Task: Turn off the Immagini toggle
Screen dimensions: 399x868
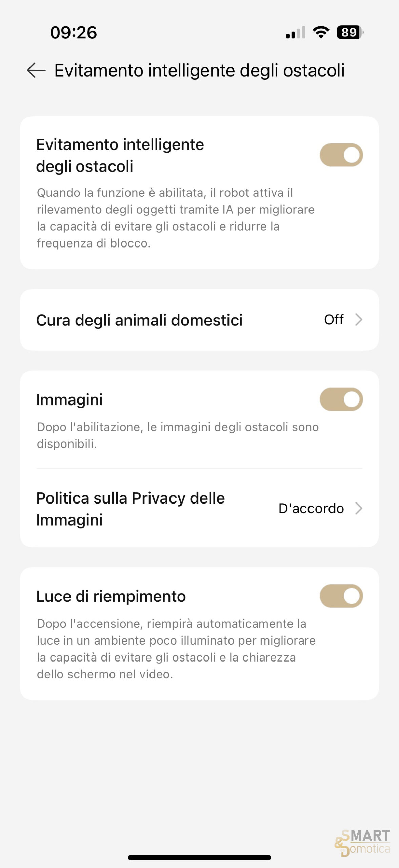Action: [341, 399]
